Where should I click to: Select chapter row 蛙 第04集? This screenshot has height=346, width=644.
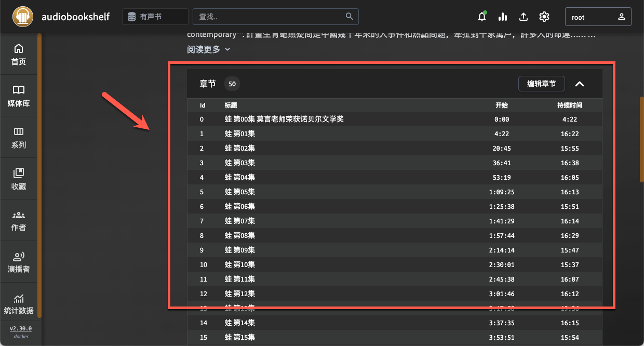click(395, 177)
